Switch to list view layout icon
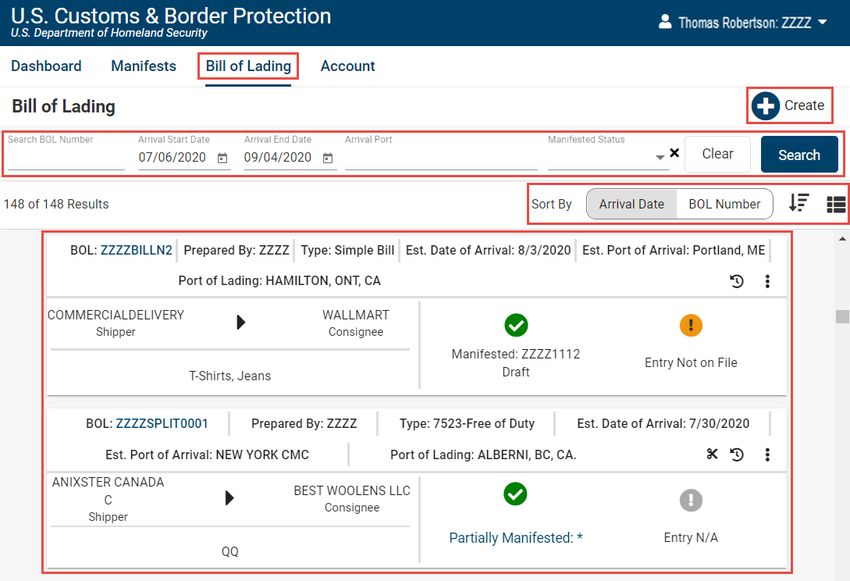 (836, 204)
